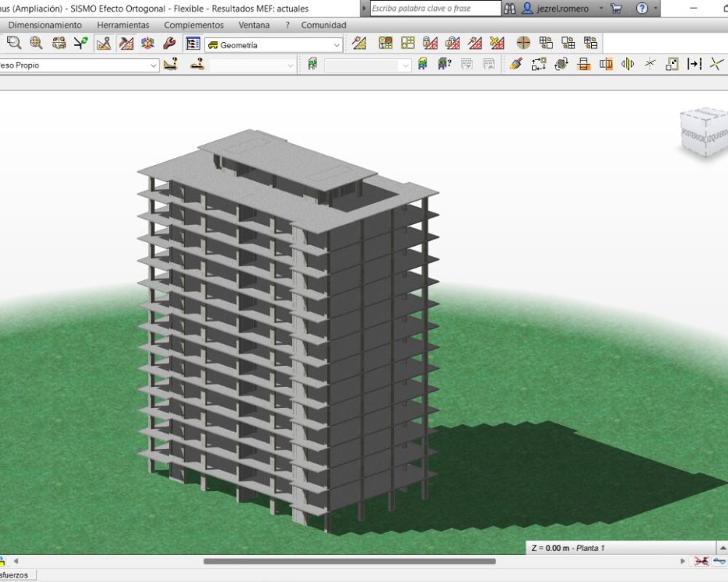Image resolution: width=728 pixels, height=582 pixels.
Task: Click the zoom window magnifier icon
Action: coord(14,44)
